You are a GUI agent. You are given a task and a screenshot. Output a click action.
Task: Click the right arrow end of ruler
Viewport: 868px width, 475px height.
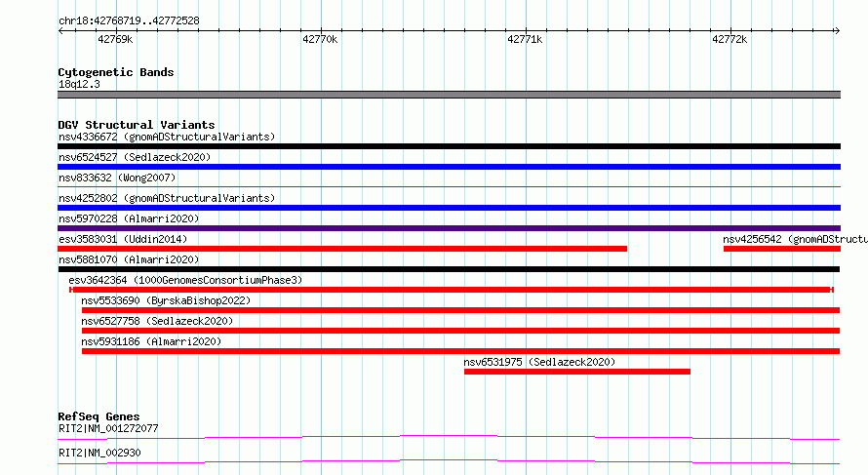(837, 30)
